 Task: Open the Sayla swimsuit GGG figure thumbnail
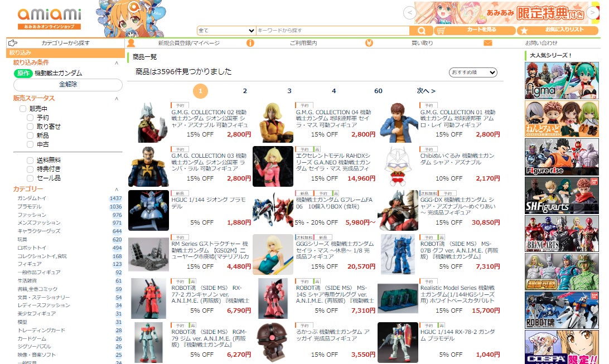pyautogui.click(x=273, y=254)
